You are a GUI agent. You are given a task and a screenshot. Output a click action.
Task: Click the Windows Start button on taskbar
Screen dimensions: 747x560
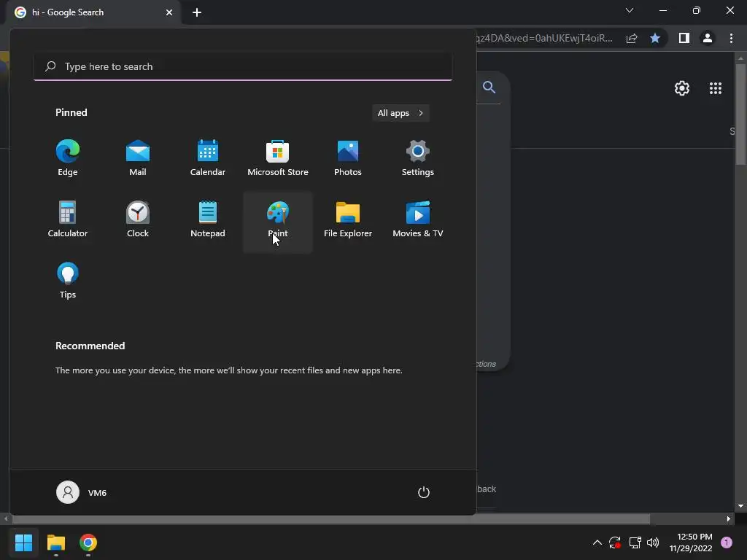tap(23, 542)
